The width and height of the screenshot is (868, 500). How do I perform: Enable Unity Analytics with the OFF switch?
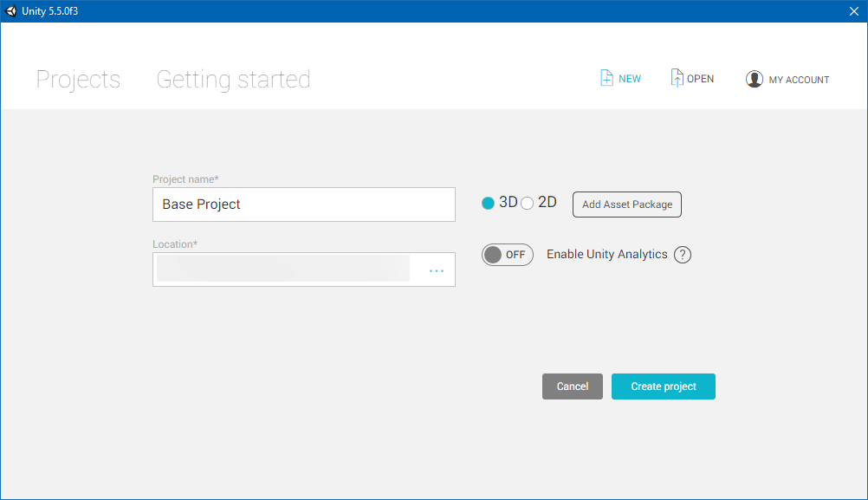(507, 254)
